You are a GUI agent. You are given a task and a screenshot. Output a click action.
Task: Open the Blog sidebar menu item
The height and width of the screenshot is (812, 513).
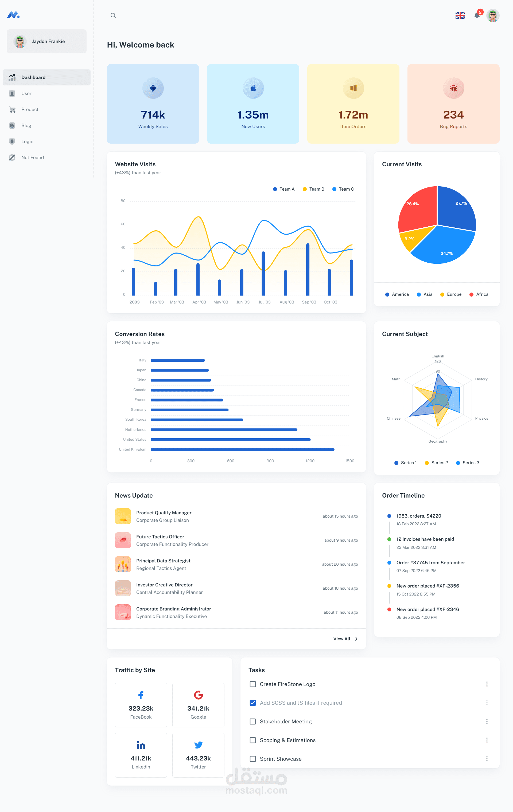(26, 125)
